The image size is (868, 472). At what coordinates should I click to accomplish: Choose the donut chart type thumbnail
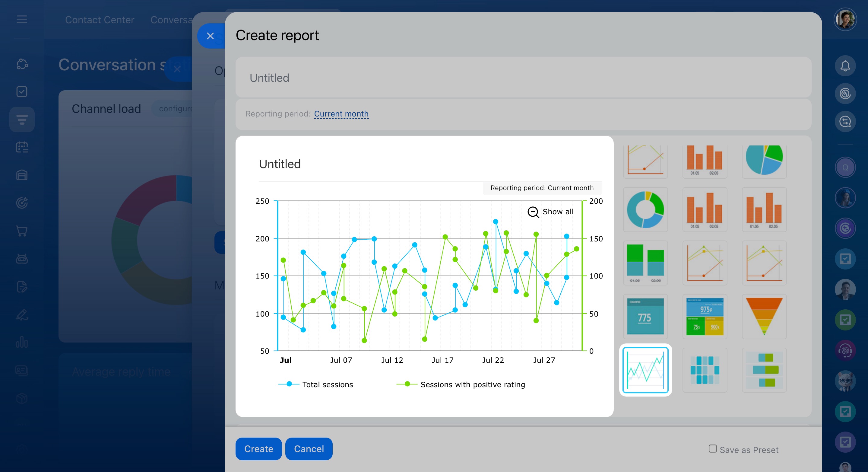645,209
